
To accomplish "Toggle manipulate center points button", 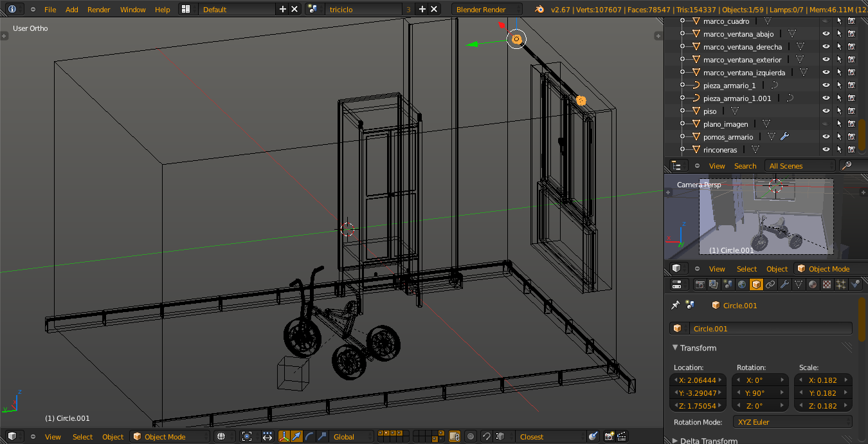I will [267, 436].
